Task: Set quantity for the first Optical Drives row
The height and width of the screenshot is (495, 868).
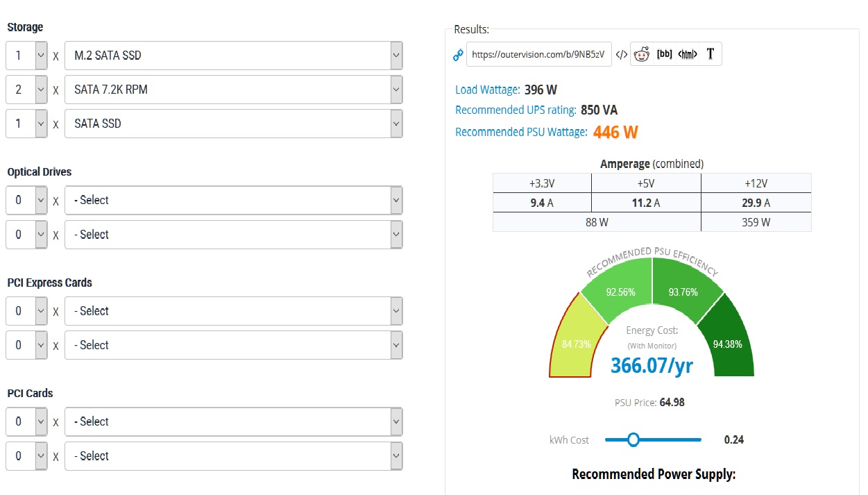Action: 26,200
